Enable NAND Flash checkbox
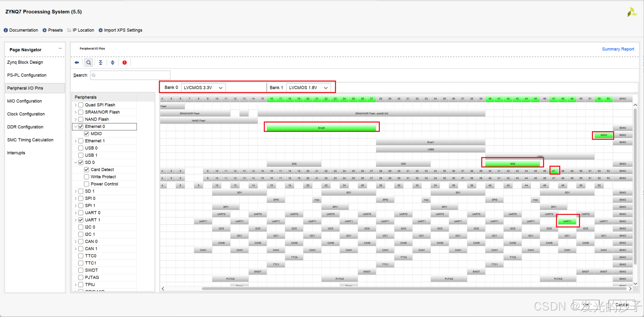The width and height of the screenshot is (644, 317). click(81, 119)
